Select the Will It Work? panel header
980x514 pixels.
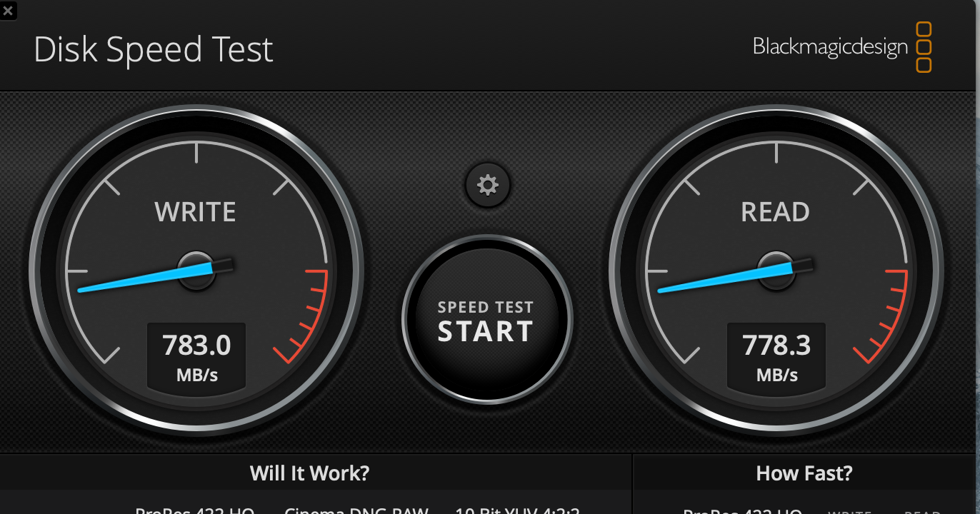tap(310, 473)
